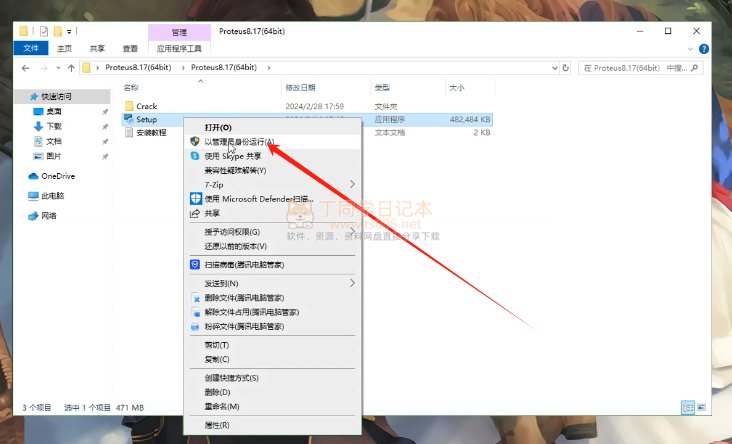Switch to the Share (共享) ribbon tab

[x=97, y=49]
